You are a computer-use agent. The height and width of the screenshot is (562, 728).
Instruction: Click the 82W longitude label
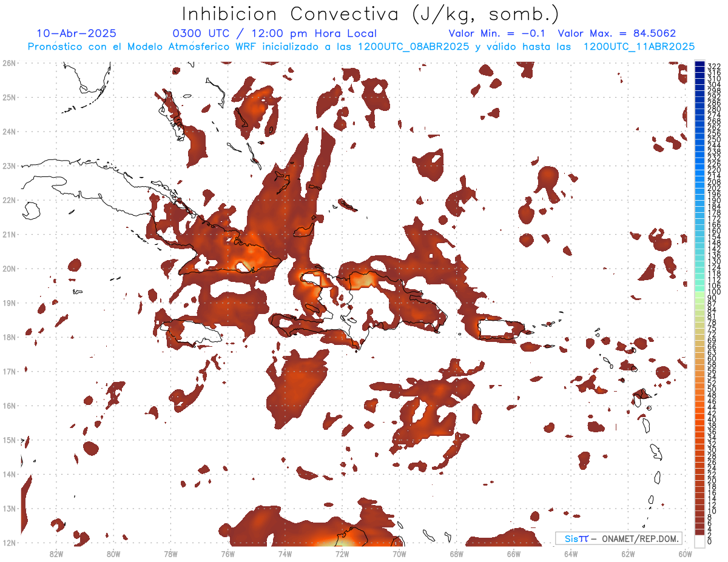coord(56,554)
